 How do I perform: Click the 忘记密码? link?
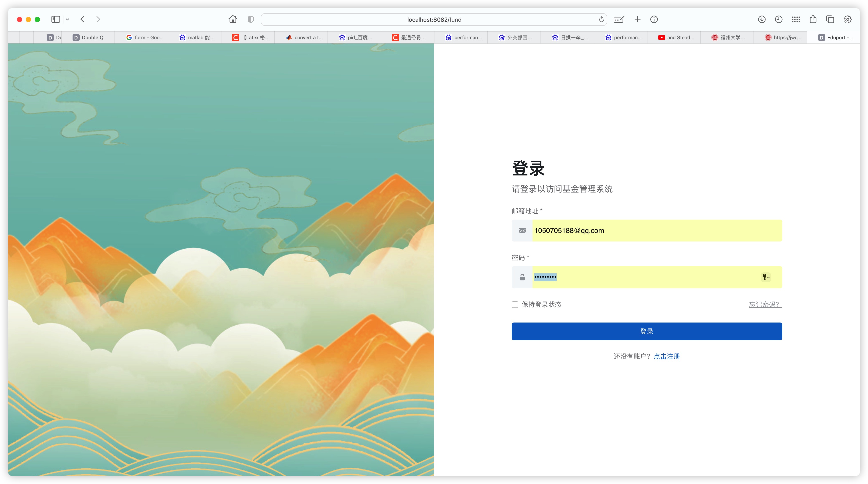[765, 305]
